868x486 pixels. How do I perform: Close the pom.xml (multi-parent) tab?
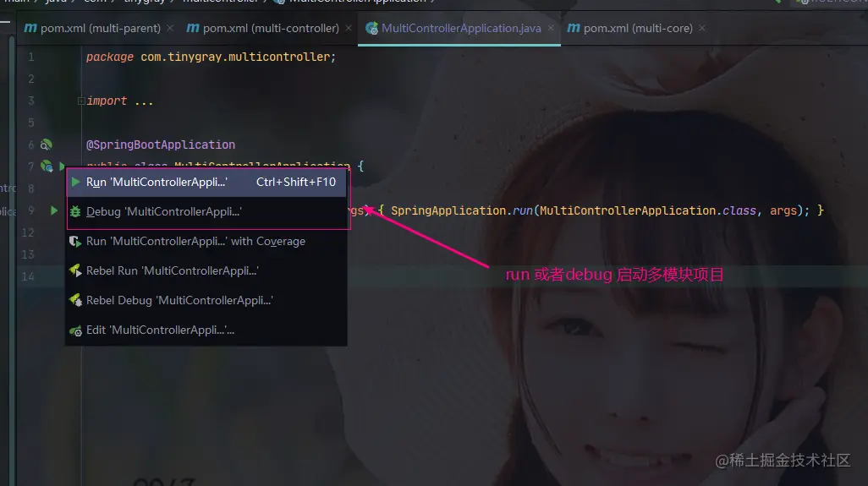point(170,28)
